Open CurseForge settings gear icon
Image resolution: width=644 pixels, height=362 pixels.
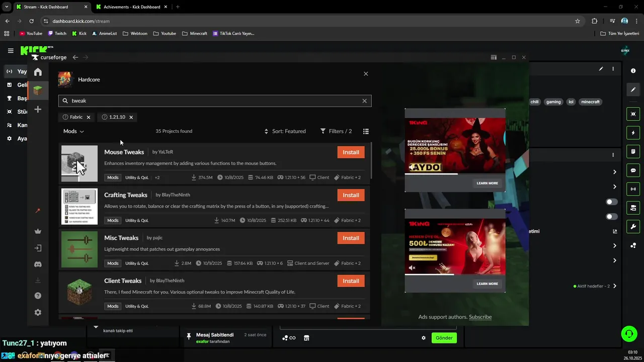[x=38, y=312]
